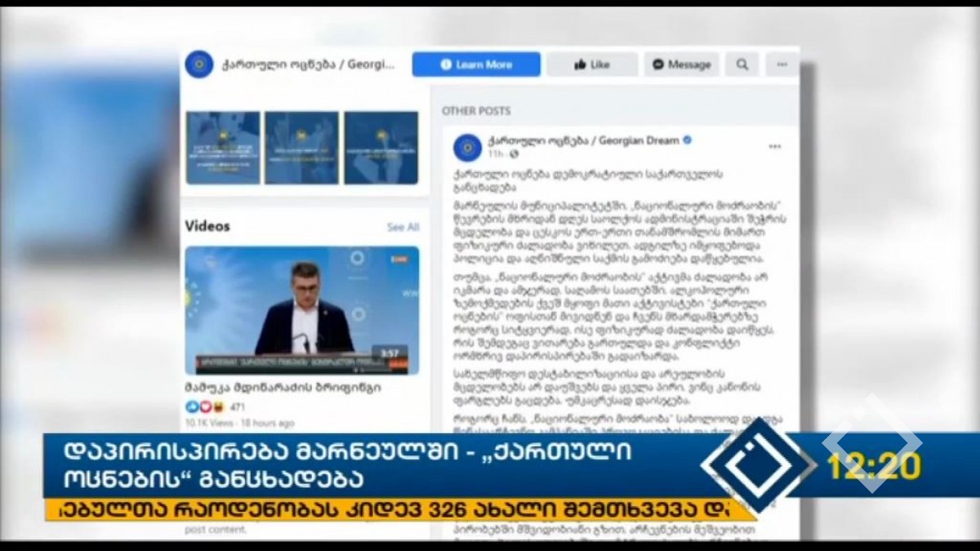Open the search magnifier icon in the page header
The image size is (980, 551).
click(x=742, y=64)
